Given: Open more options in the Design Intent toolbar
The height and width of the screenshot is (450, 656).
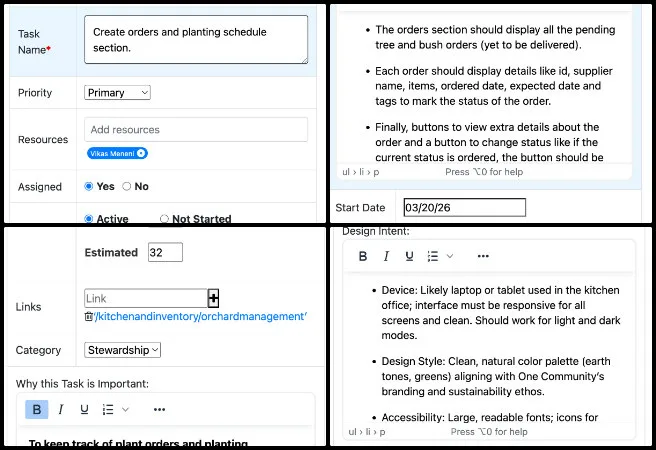Looking at the screenshot, I should point(483,256).
